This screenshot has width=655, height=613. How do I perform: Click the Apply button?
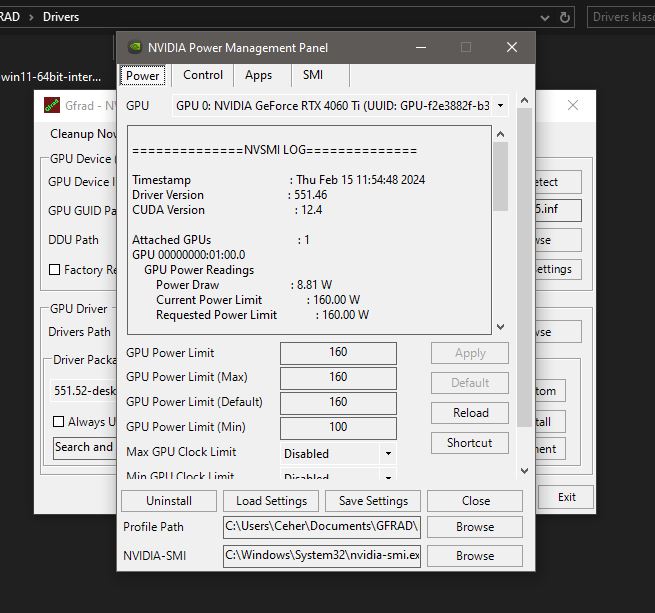click(x=470, y=353)
